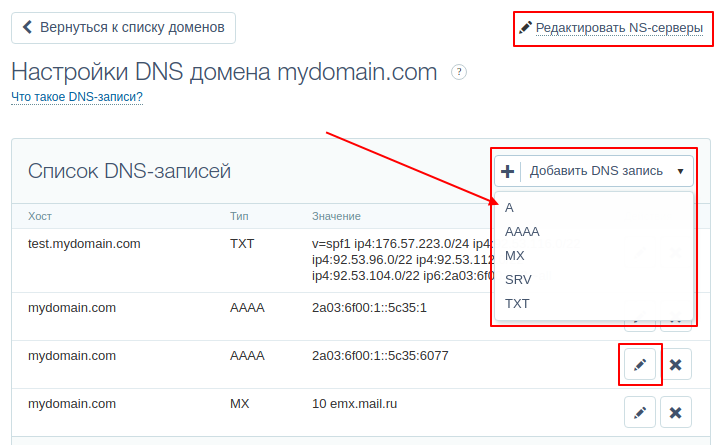725x445 pixels.
Task: Open the Что такое DNS-записи? link
Action: pyautogui.click(x=76, y=97)
